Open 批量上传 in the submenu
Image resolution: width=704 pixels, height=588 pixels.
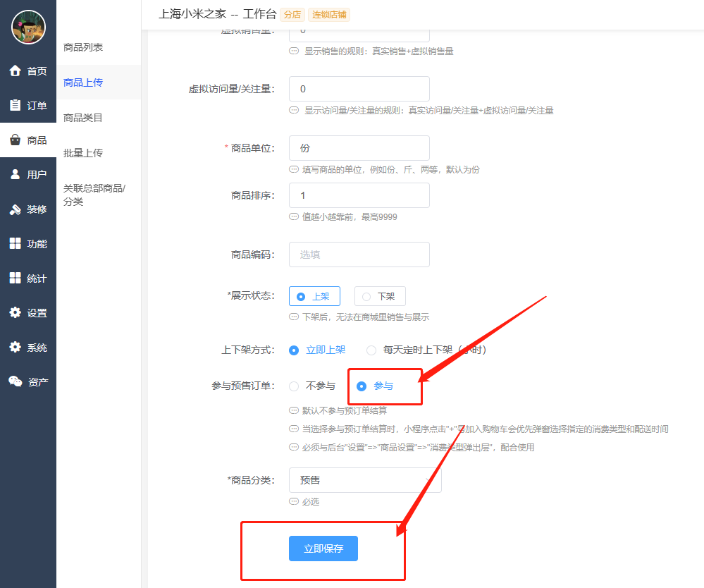tap(83, 153)
